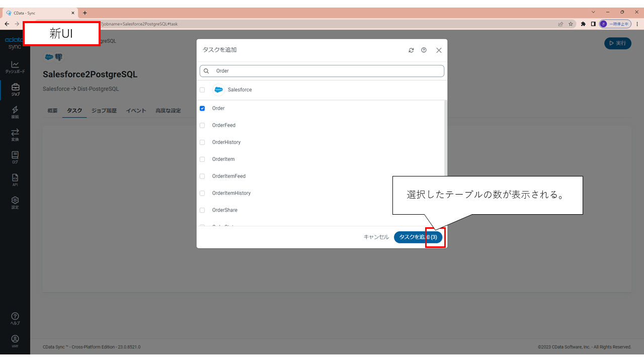
Task: Select the OrderItemHistory table name
Action: (x=231, y=193)
